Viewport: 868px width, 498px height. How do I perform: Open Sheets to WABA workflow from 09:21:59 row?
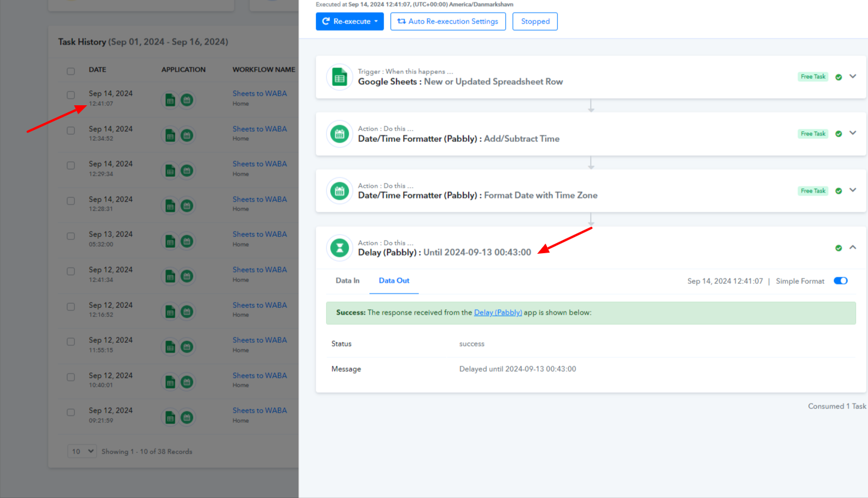(x=260, y=411)
